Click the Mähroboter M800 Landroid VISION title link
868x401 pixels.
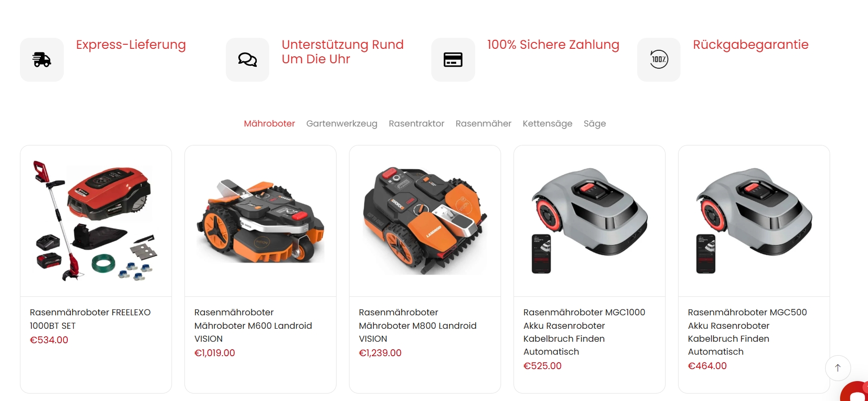click(418, 325)
